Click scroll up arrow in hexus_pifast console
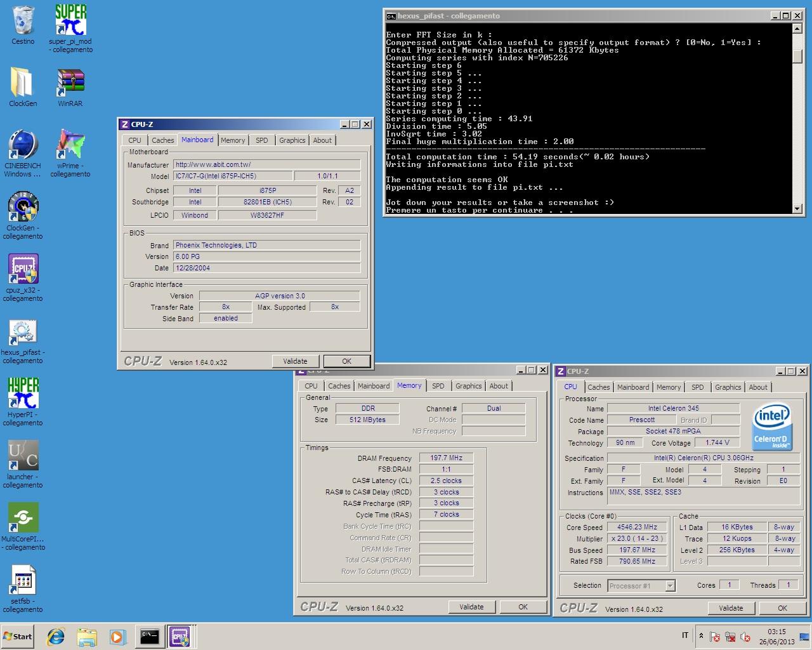The height and width of the screenshot is (650, 812). pyautogui.click(x=798, y=29)
